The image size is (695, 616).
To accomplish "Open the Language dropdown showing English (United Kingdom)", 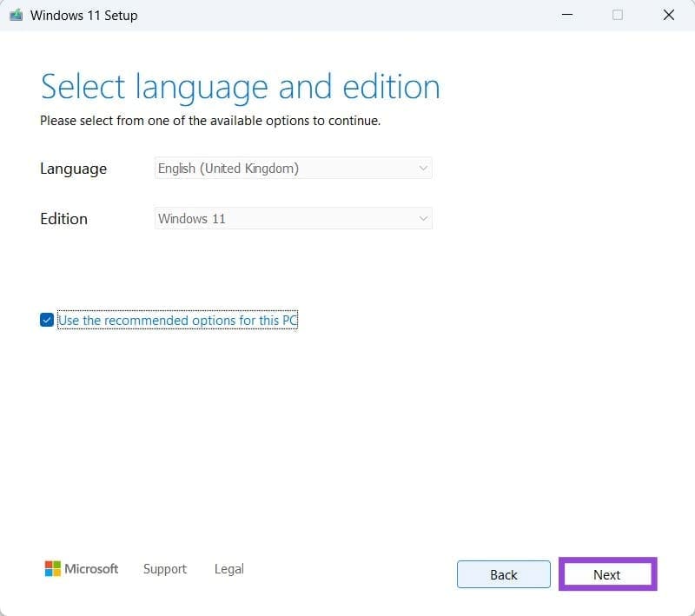I will [x=294, y=169].
